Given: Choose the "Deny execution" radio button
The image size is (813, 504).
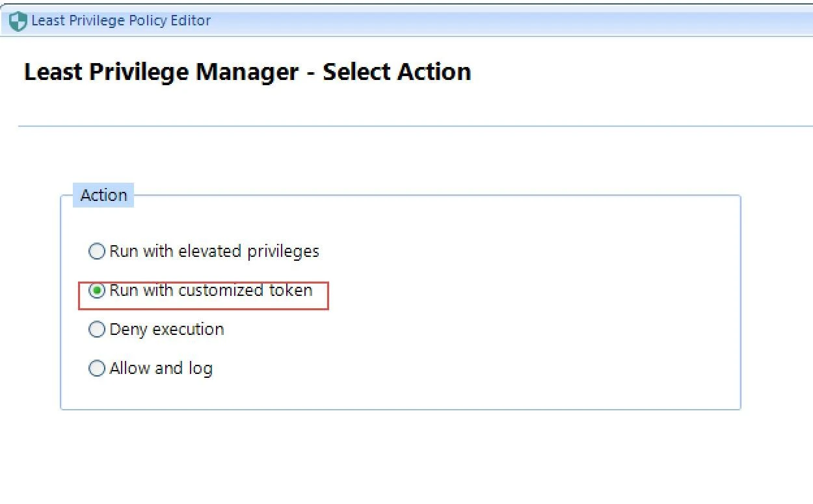Looking at the screenshot, I should [96, 330].
